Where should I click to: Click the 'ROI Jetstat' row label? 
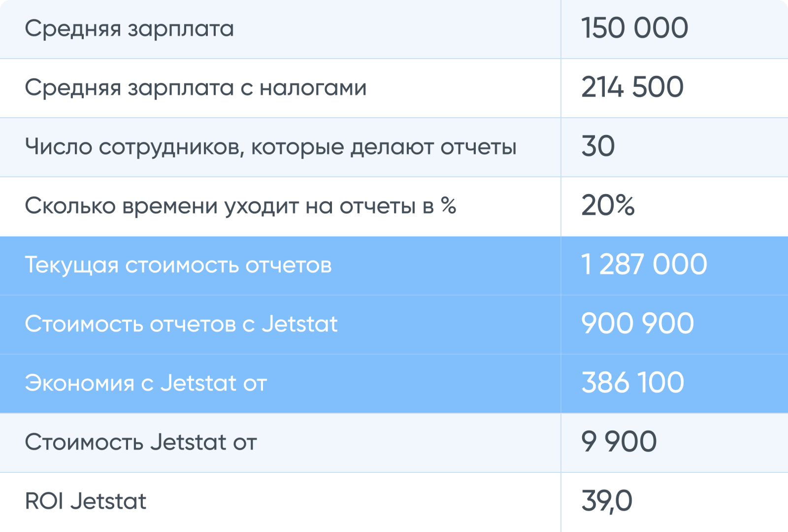86,501
